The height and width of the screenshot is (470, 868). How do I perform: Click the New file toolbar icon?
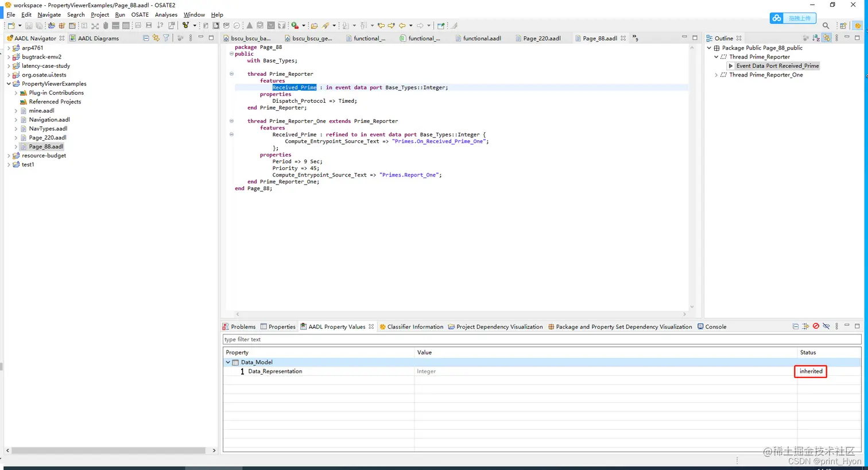pyautogui.click(x=11, y=26)
